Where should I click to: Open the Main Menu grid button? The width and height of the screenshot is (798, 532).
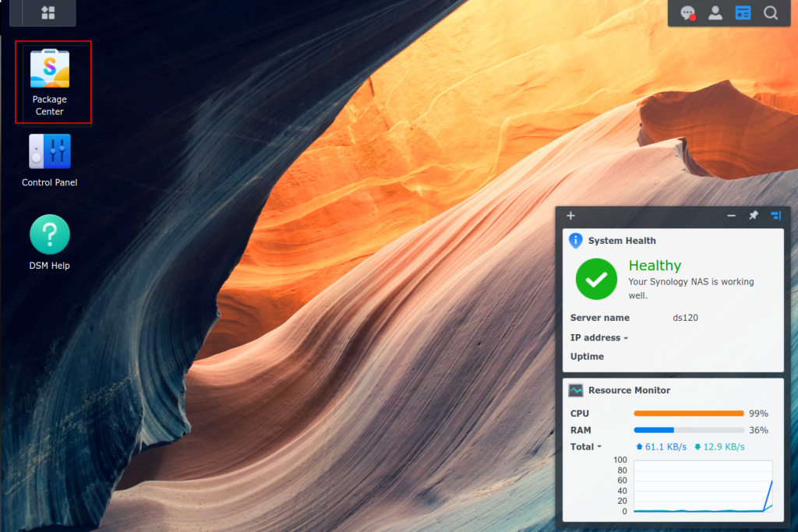(48, 12)
